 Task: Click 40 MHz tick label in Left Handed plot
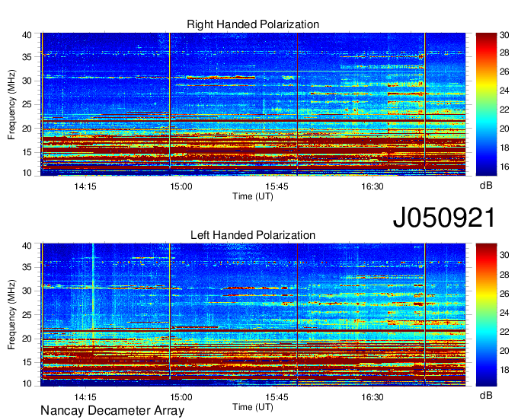coord(27,246)
